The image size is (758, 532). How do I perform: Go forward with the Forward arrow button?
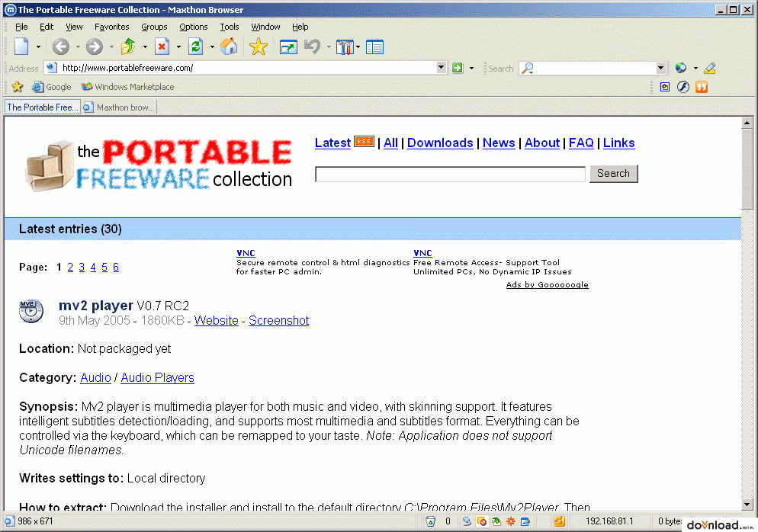pyautogui.click(x=95, y=46)
